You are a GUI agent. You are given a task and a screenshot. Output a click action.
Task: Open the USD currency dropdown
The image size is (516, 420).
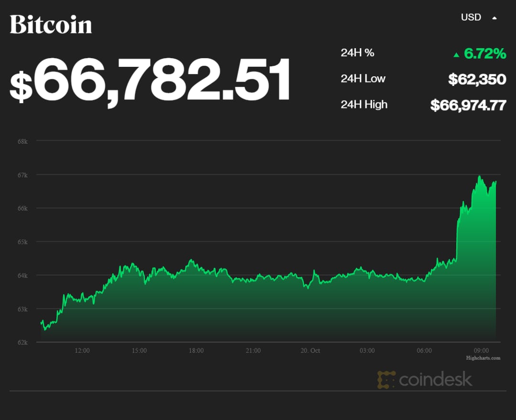pyautogui.click(x=471, y=18)
